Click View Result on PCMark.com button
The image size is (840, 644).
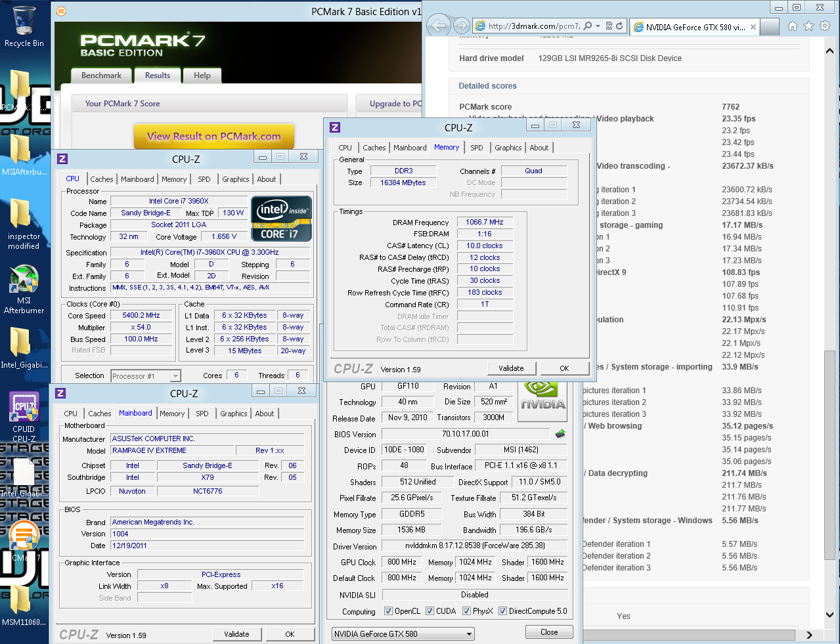point(214,137)
